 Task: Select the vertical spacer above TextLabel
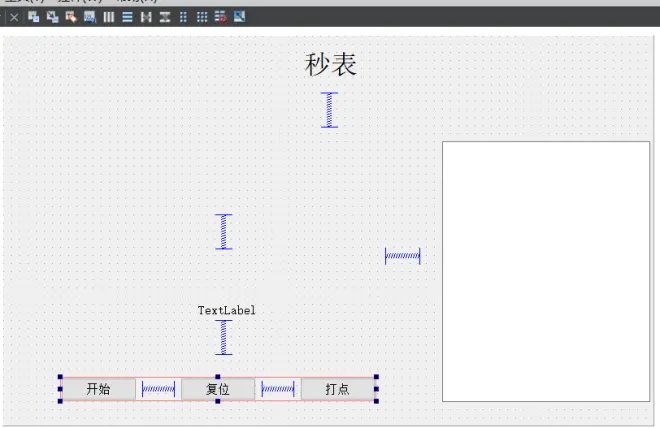224,231
